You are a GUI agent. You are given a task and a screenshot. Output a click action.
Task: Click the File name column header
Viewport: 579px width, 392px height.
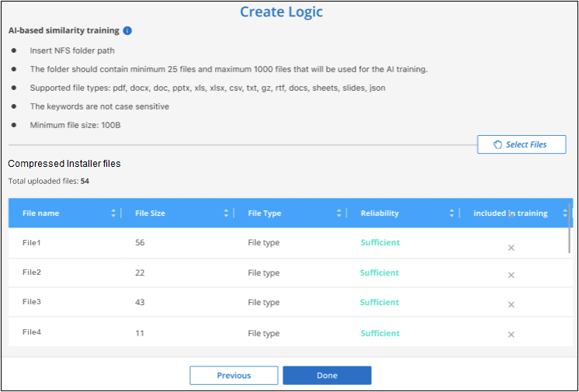(x=40, y=213)
